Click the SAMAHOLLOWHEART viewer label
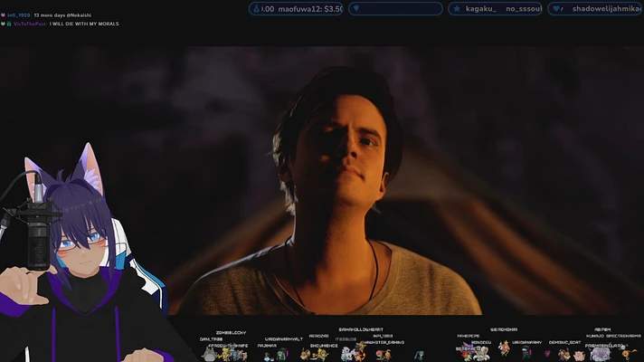 [361, 329]
